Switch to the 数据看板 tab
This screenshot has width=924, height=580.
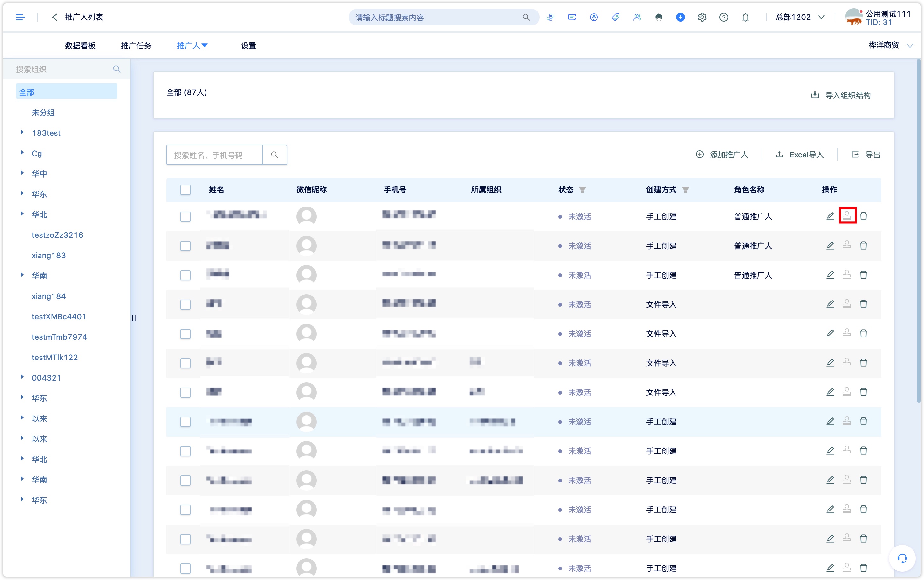coord(80,46)
